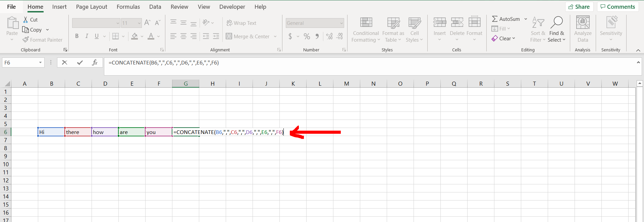Screen dimensions: 644x222
Task: Toggle Italic formatting
Action: (87, 36)
